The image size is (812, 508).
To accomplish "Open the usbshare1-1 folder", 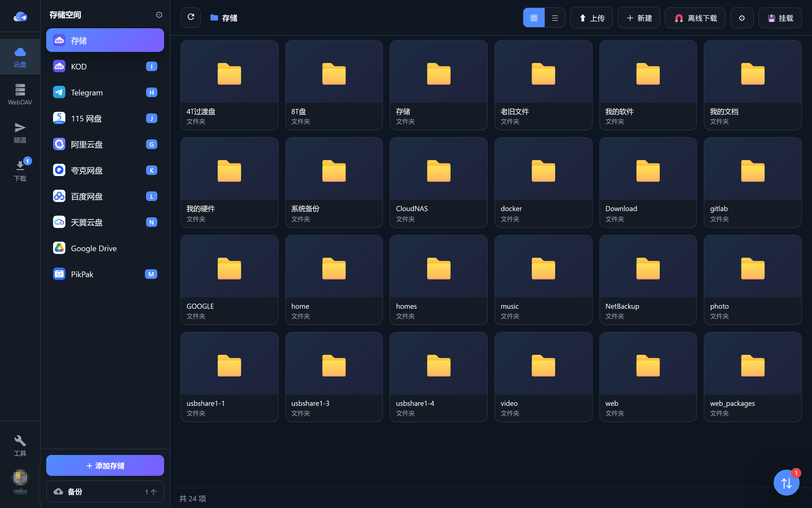I will tap(230, 377).
